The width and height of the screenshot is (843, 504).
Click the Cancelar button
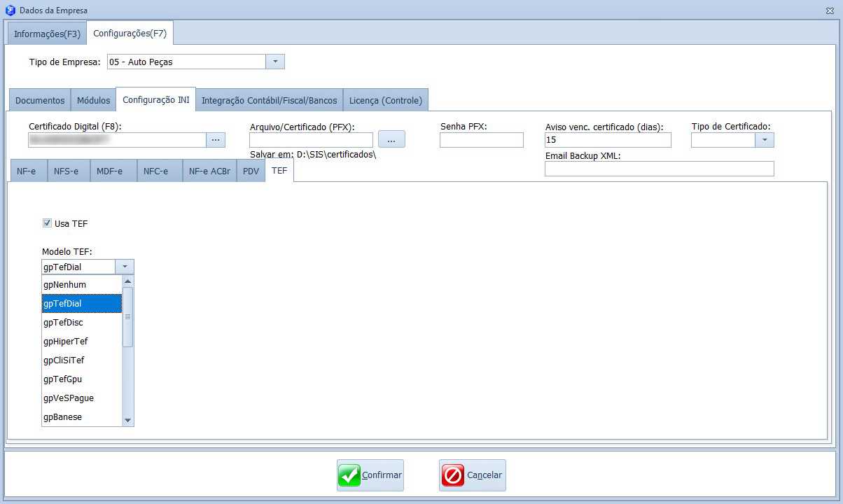pyautogui.click(x=473, y=475)
